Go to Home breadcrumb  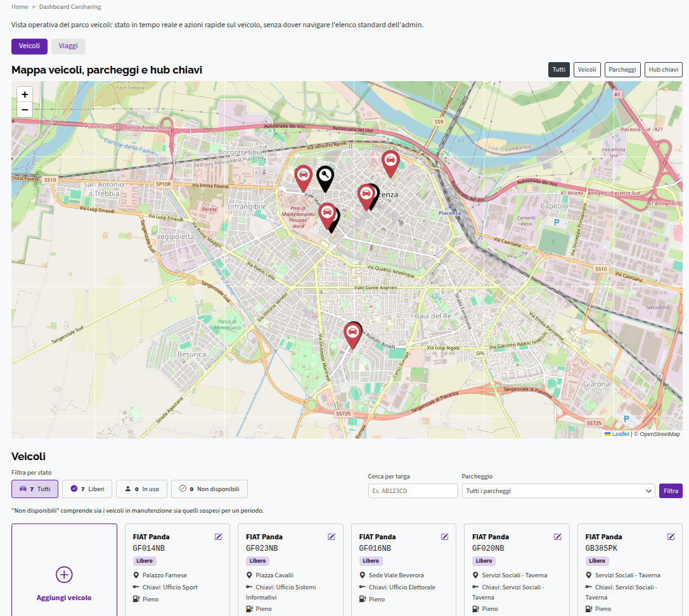click(x=20, y=6)
